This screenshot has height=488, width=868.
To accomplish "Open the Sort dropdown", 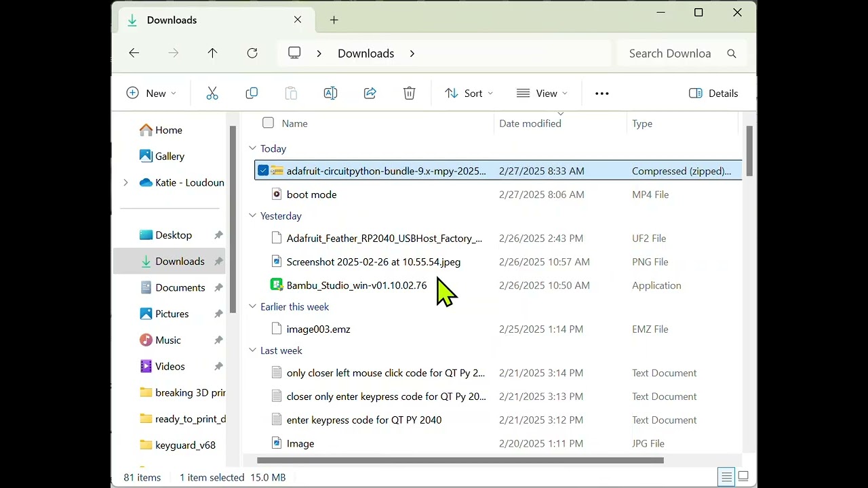I will pyautogui.click(x=469, y=94).
